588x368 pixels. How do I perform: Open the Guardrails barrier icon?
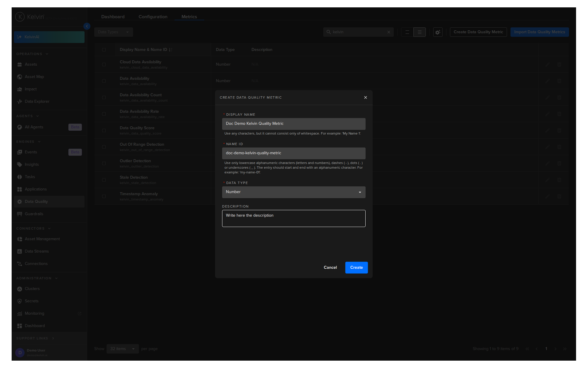click(20, 214)
